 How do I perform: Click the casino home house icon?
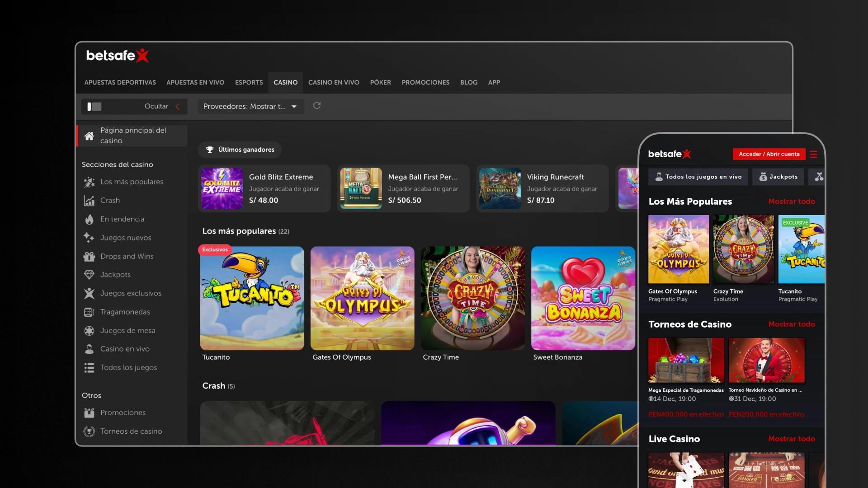coord(89,136)
